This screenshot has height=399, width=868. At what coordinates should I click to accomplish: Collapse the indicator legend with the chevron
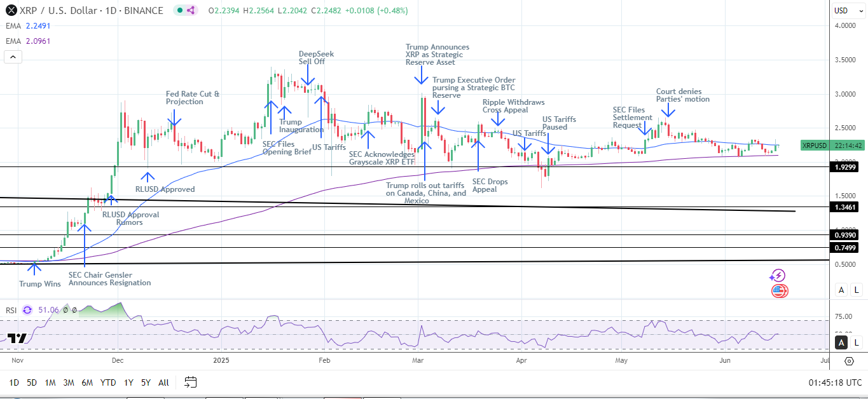[13, 57]
